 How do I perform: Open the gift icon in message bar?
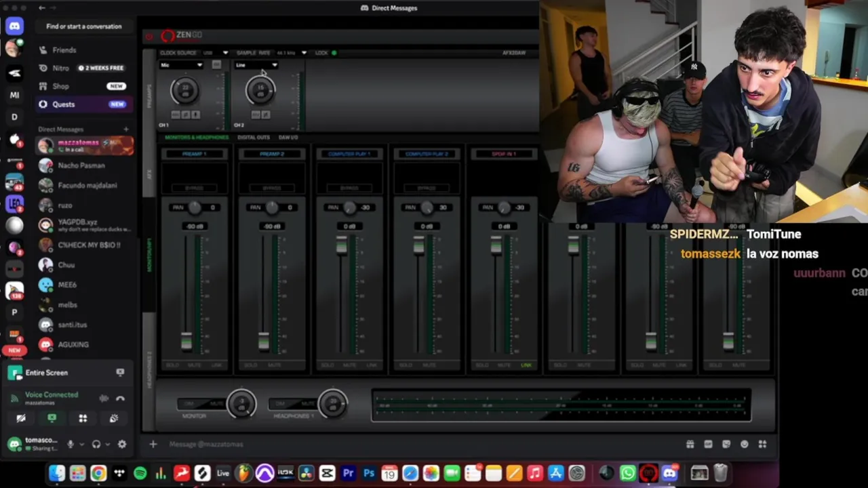(690, 444)
